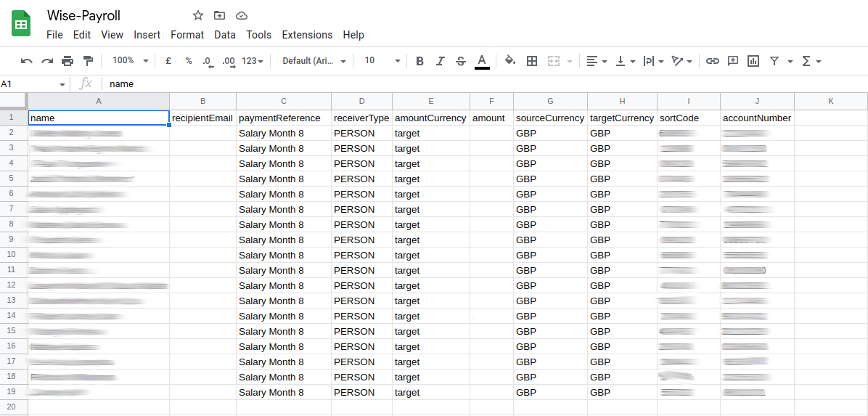Open the Google Sheets home icon
The image size is (868, 416).
coord(21,24)
